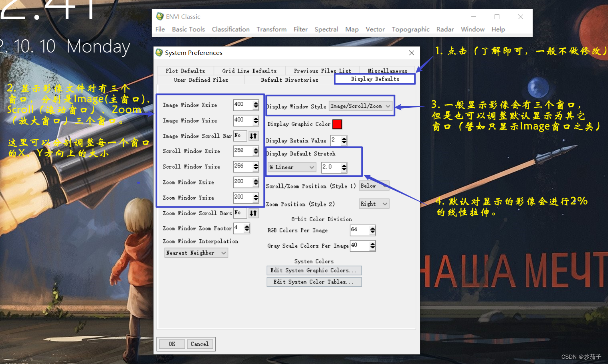Viewport: 608px width, 364px height.
Task: Open the Basic Tools menu
Action: pyautogui.click(x=188, y=29)
